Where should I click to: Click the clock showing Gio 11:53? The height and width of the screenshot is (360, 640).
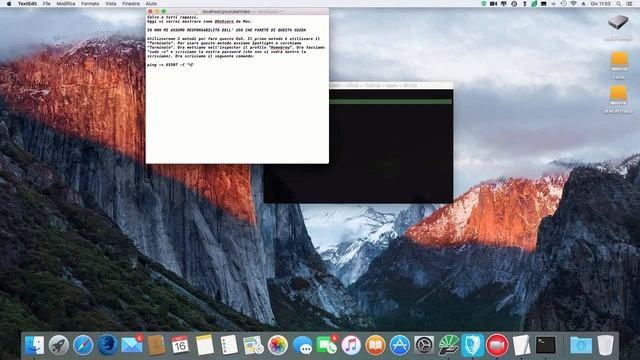pyautogui.click(x=600, y=4)
